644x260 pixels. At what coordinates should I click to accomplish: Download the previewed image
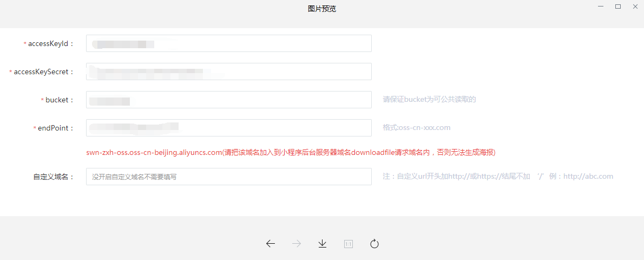click(323, 244)
